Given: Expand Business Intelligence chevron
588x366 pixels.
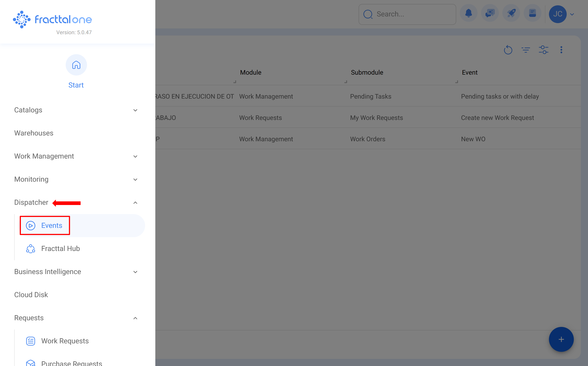Looking at the screenshot, I should point(135,272).
